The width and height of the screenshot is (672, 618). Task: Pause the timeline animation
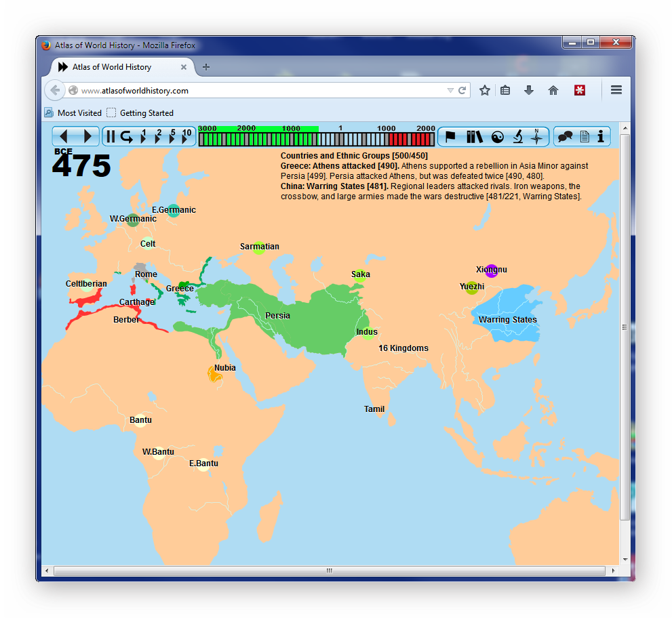point(111,136)
